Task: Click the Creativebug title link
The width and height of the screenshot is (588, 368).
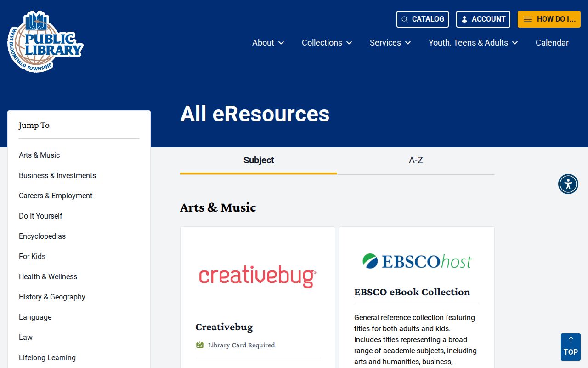Action: tap(224, 327)
